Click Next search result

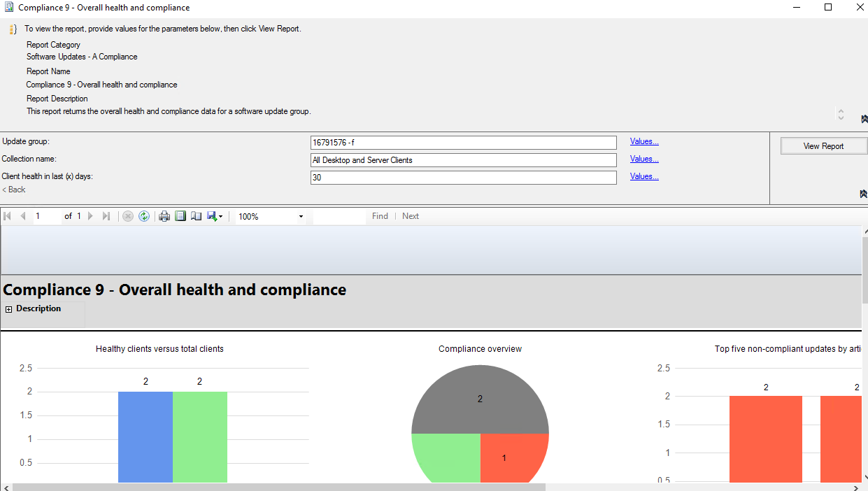pyautogui.click(x=411, y=216)
